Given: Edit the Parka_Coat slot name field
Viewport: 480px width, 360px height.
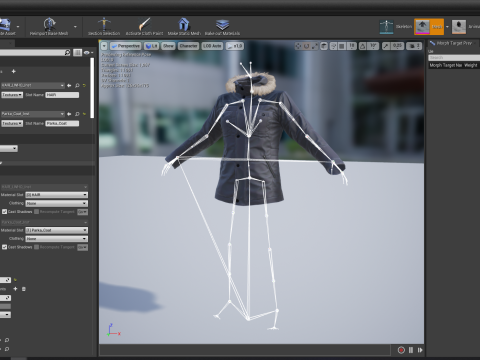Looking at the screenshot, I should [62, 123].
